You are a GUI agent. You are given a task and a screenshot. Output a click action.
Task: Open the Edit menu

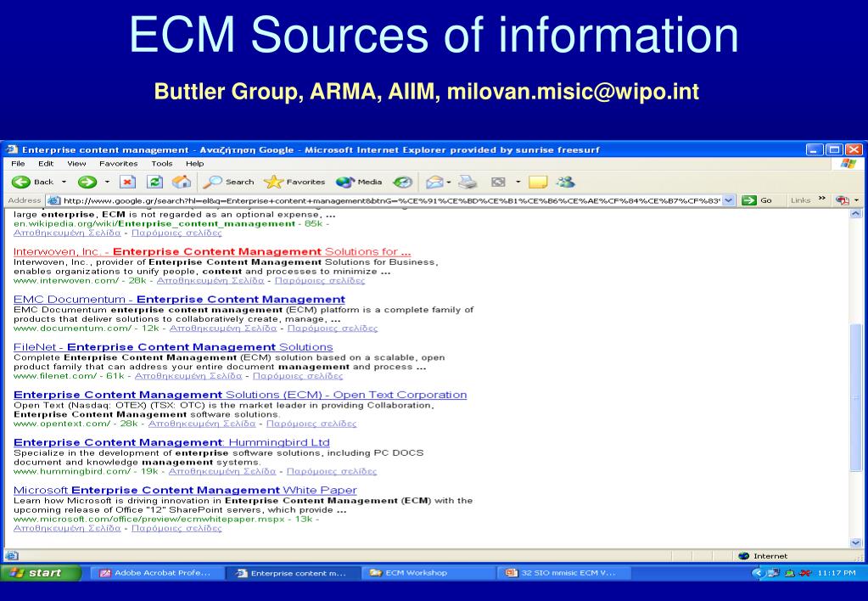(46, 163)
